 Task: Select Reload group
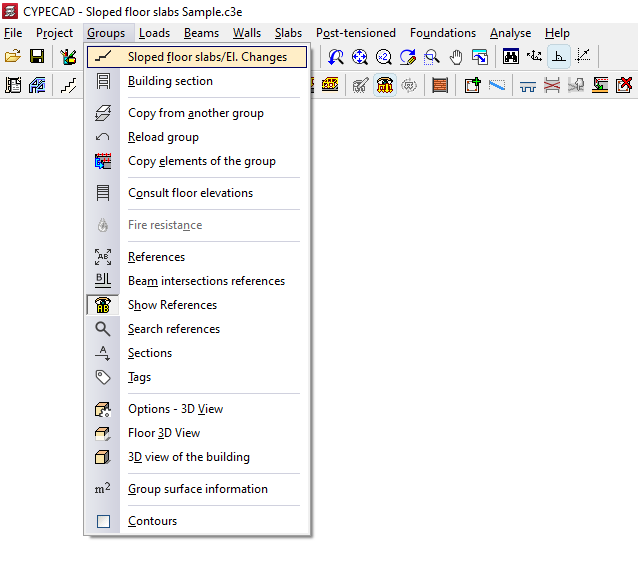(197, 137)
